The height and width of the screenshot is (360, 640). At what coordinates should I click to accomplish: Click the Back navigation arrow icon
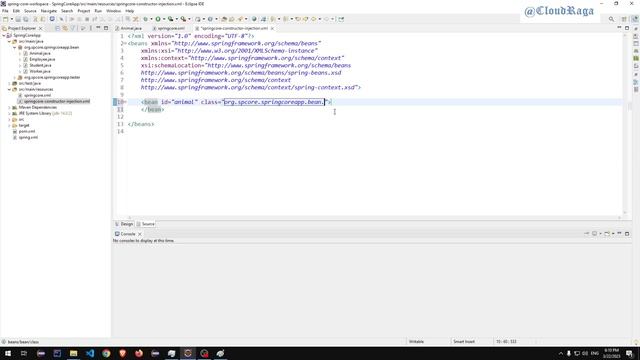click(314, 19)
